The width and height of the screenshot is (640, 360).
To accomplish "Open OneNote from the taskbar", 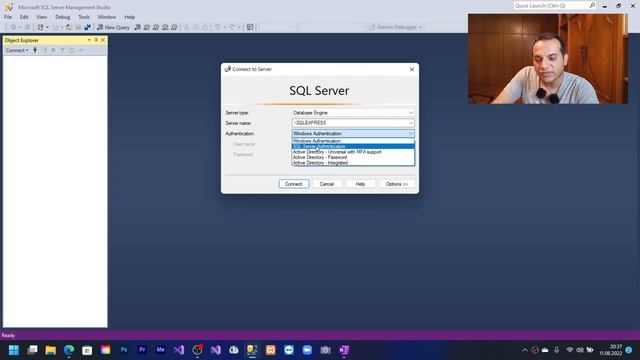I will click(344, 350).
